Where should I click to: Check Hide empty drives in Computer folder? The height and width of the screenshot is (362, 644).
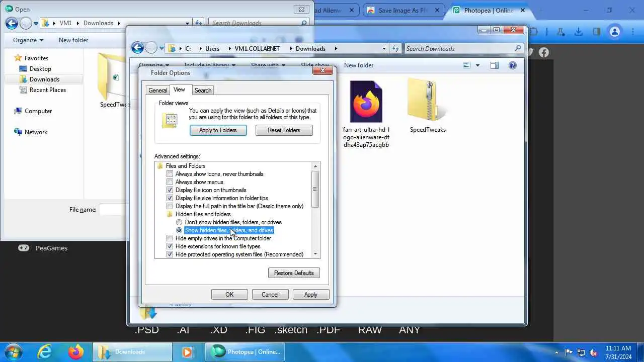[170, 238]
